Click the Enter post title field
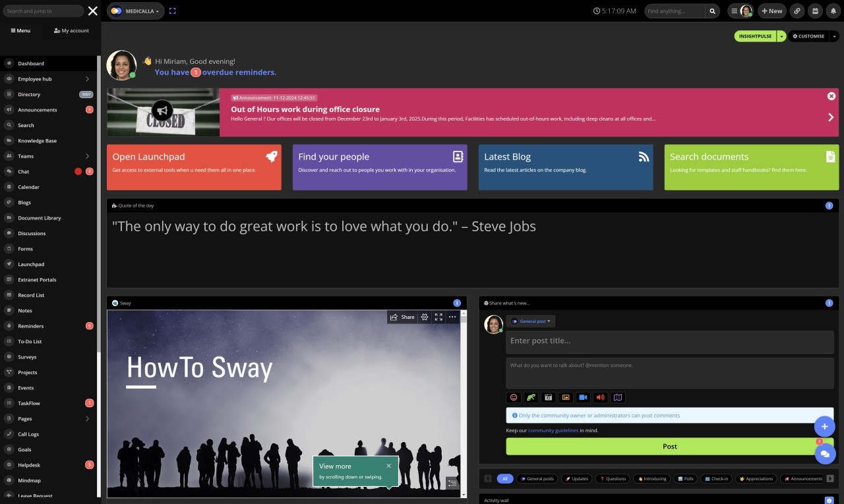This screenshot has height=504, width=844. [x=669, y=341]
